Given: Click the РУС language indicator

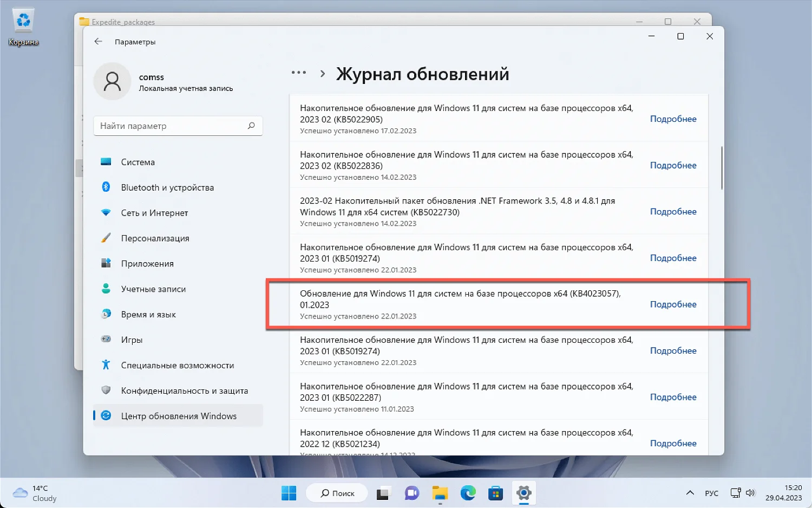Looking at the screenshot, I should pyautogui.click(x=711, y=493).
